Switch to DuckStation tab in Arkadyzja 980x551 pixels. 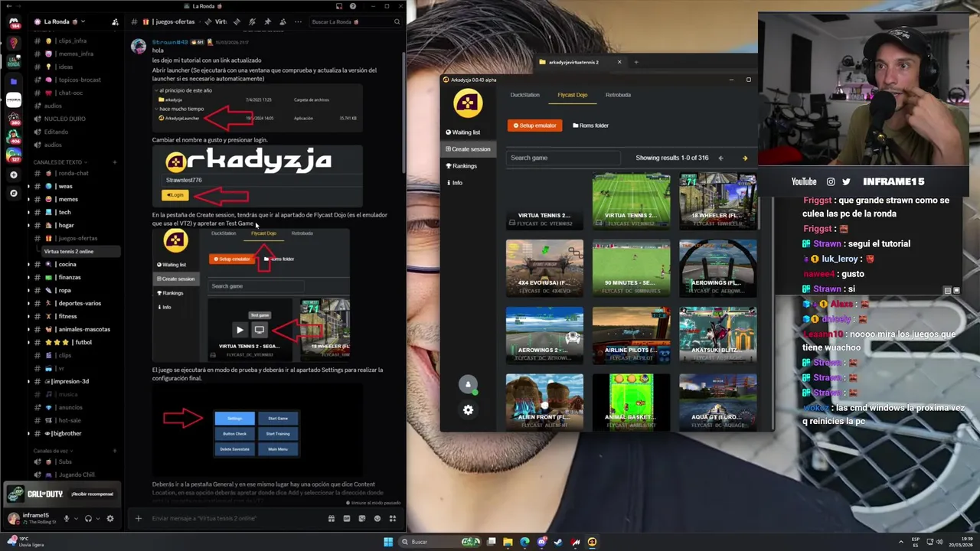point(525,95)
